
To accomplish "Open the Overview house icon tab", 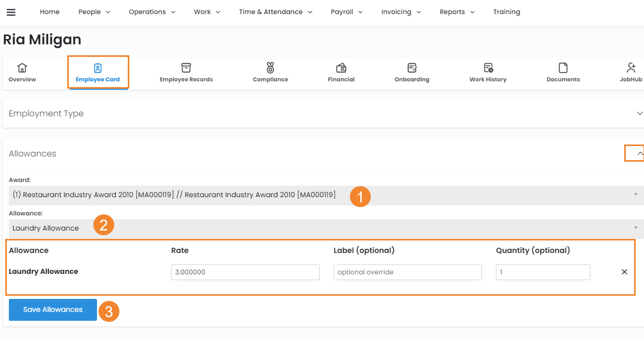I will (22, 68).
